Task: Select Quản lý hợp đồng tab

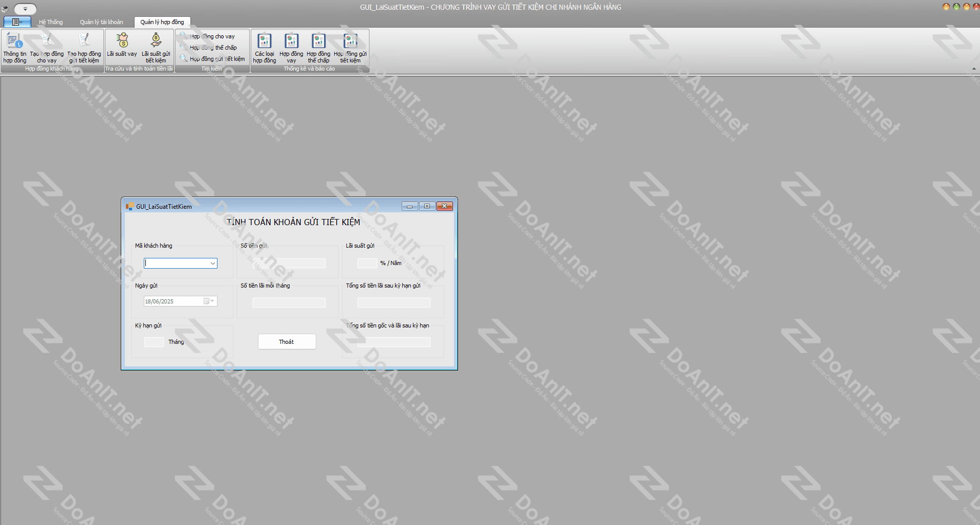Action: coord(162,22)
